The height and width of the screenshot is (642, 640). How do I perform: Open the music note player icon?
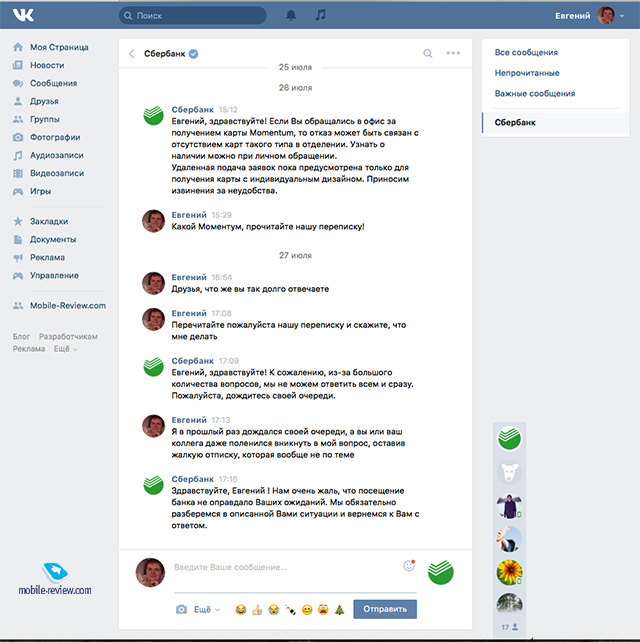320,15
